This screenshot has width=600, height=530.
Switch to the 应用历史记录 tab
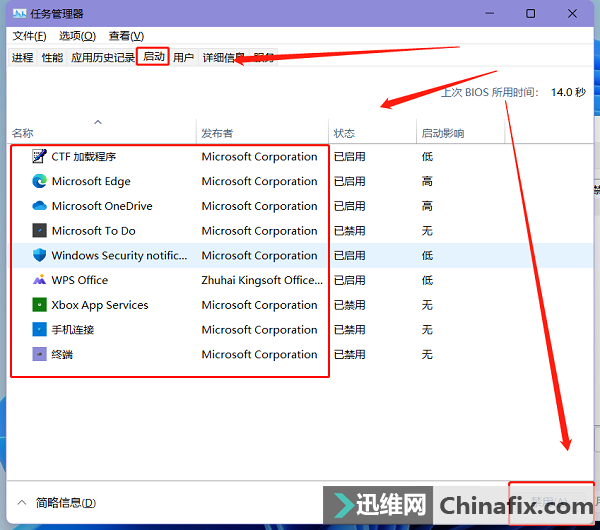[103, 57]
